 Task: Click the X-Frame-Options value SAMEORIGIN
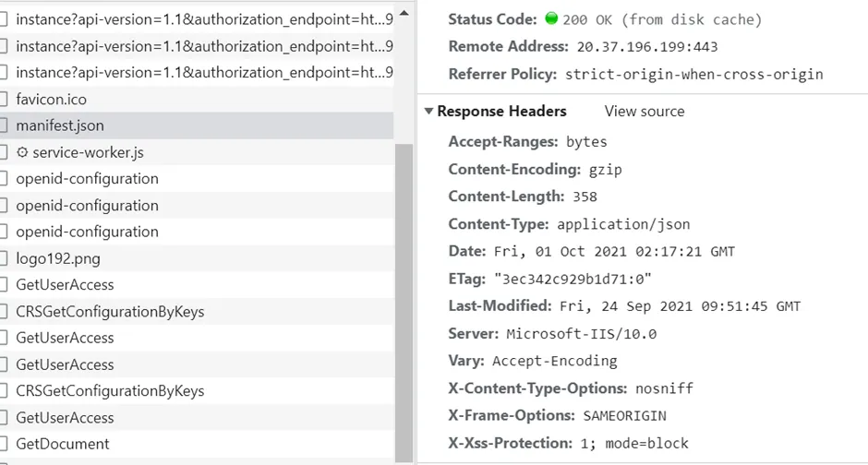coord(624,416)
